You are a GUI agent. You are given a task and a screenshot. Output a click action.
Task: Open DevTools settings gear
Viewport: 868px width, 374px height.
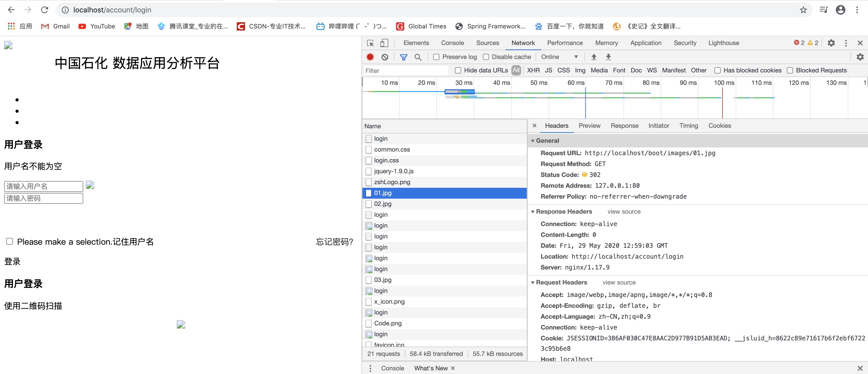tap(831, 43)
